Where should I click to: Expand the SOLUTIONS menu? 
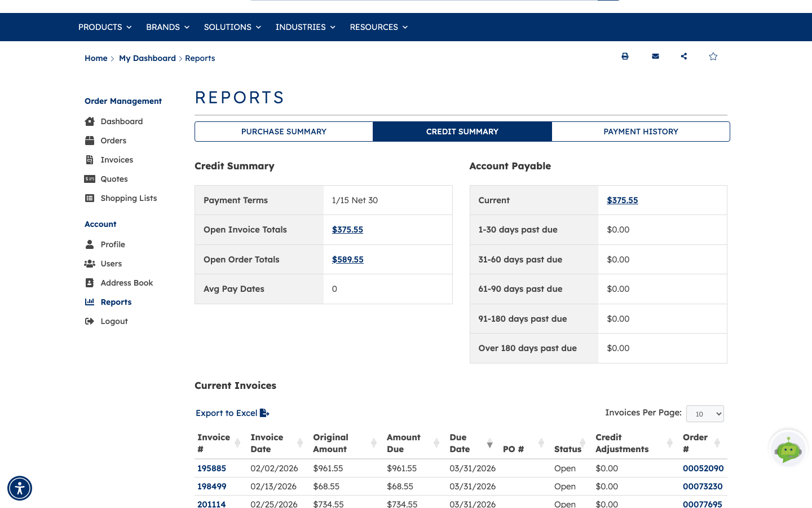[x=232, y=27]
